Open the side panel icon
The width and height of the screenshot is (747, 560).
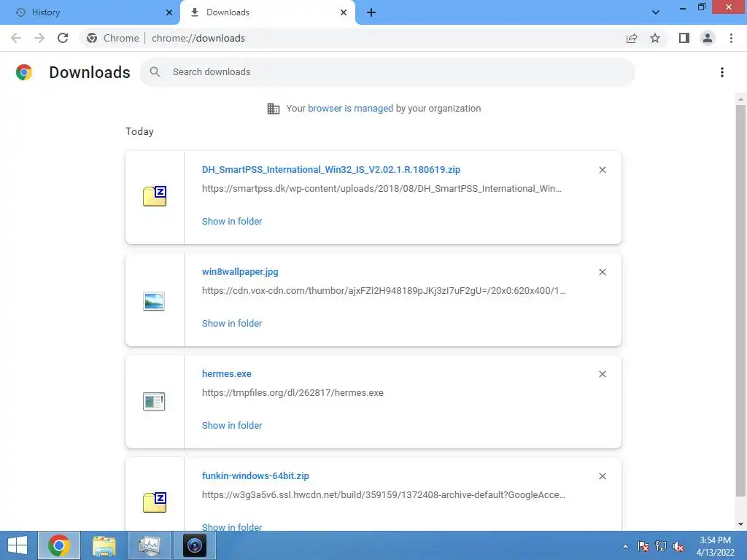tap(684, 38)
